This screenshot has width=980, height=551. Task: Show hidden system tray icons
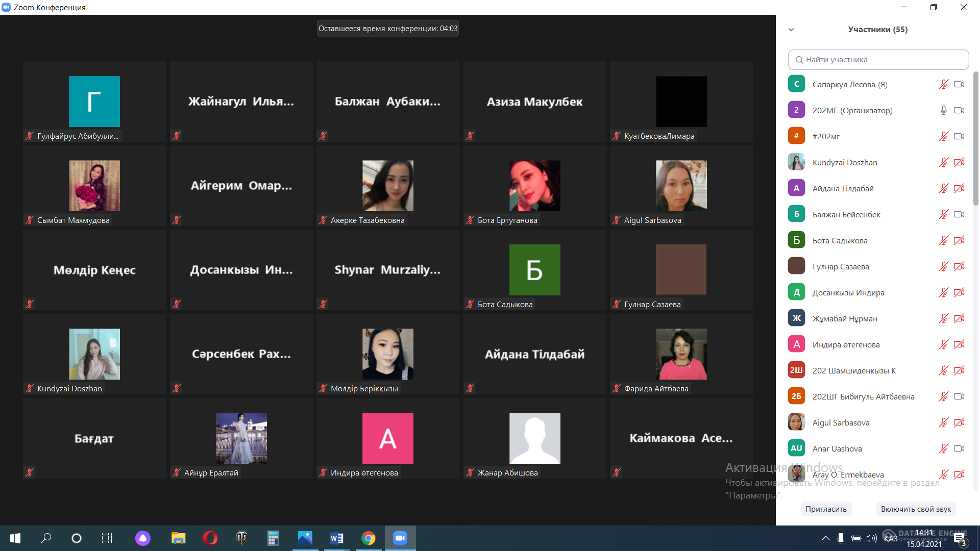click(825, 538)
